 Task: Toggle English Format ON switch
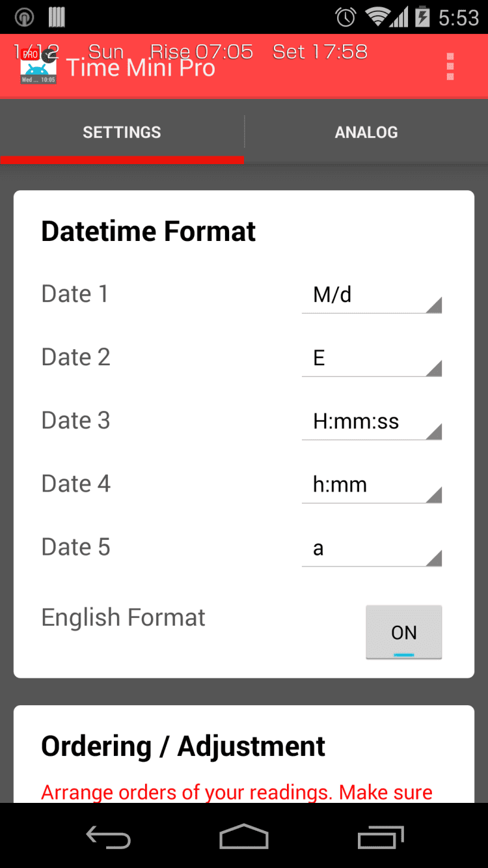403,632
